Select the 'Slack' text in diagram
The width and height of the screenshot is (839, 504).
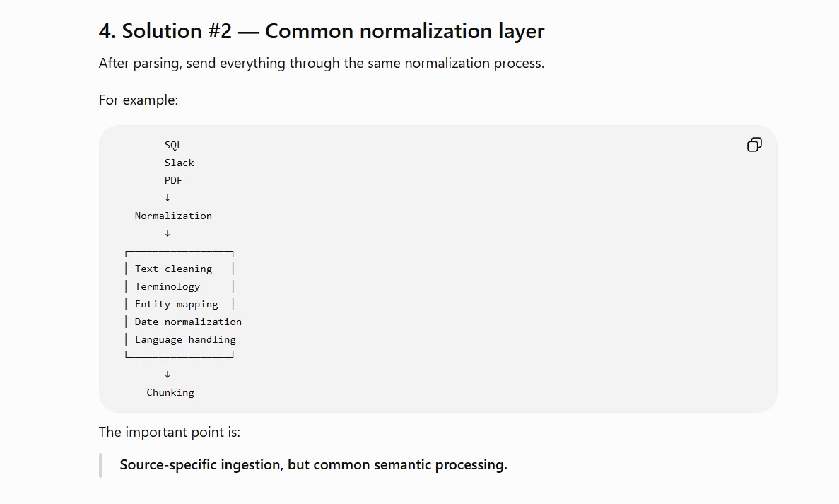coord(180,163)
